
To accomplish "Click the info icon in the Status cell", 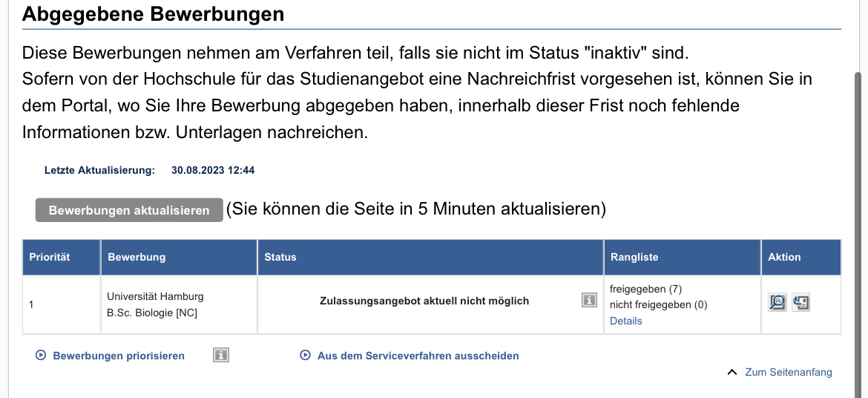I will (x=589, y=300).
